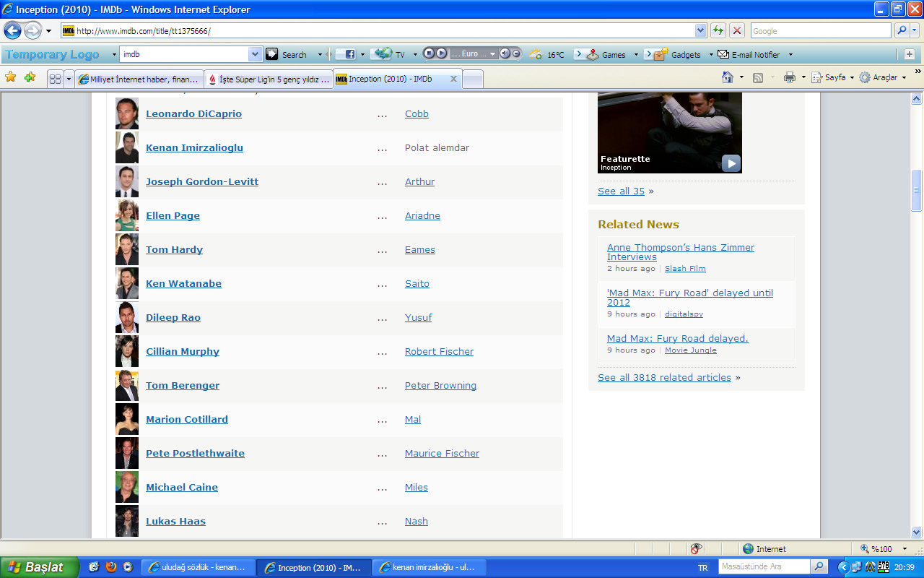Open the tab list dropdown arrow
This screenshot has height=578, width=924.
coord(69,79)
